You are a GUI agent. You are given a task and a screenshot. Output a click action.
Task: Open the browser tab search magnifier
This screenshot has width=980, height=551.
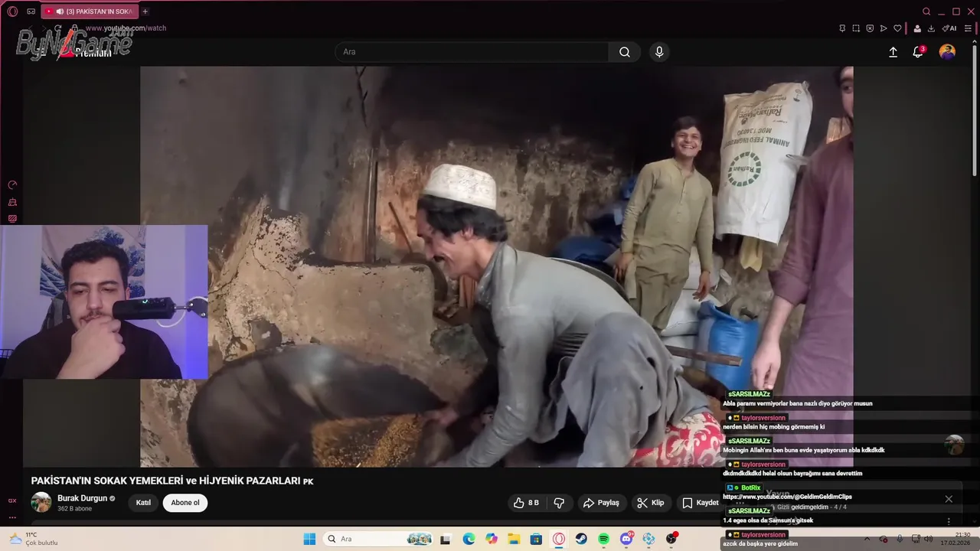click(x=926, y=11)
